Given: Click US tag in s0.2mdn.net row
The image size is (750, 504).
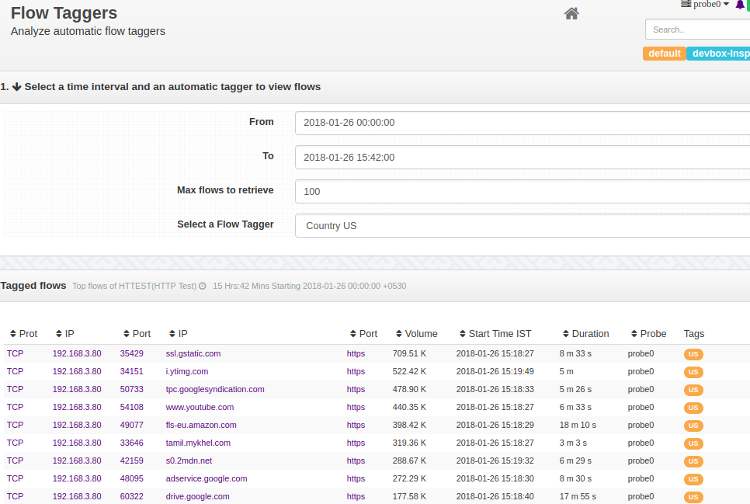Looking at the screenshot, I should pos(693,461).
